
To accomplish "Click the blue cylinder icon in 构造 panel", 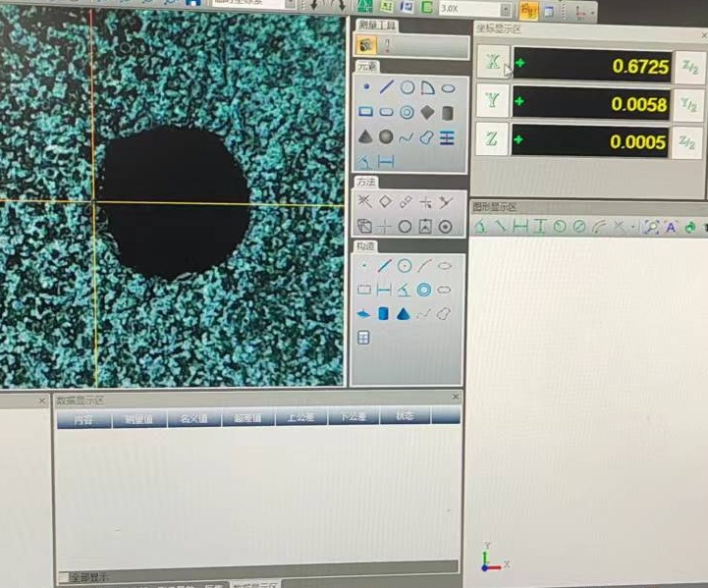I will coord(384,314).
